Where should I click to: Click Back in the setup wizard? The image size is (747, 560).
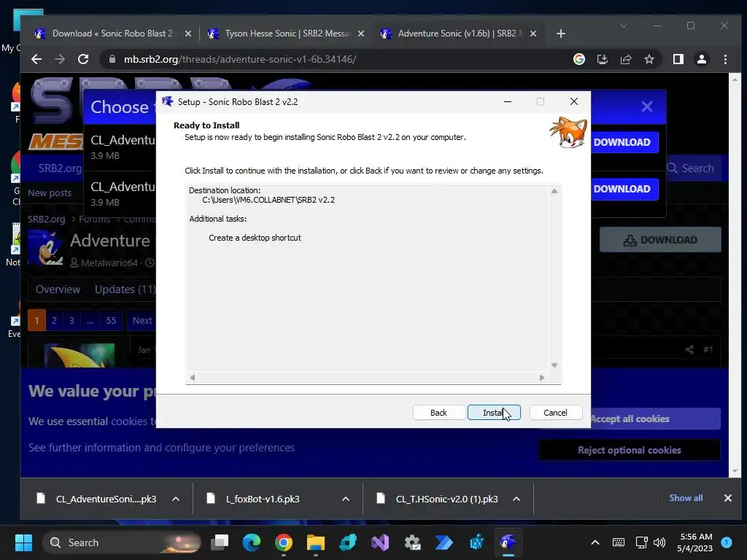pos(438,413)
